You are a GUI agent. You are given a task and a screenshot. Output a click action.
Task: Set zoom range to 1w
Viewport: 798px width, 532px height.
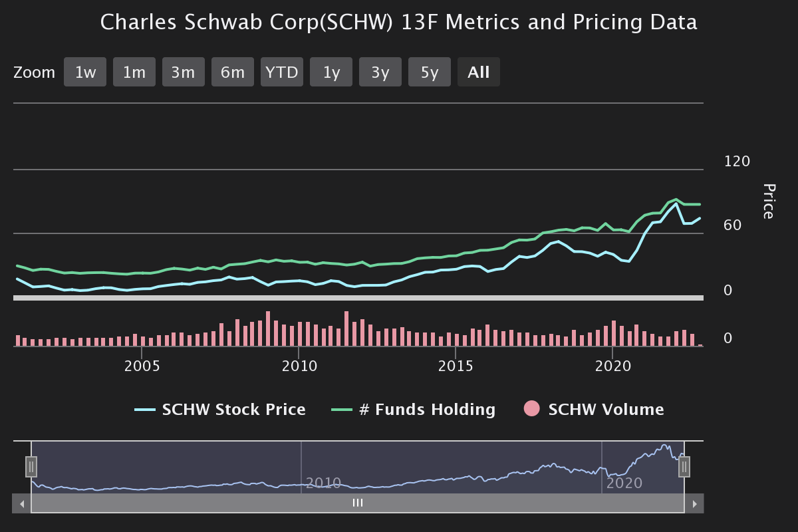[x=85, y=72]
